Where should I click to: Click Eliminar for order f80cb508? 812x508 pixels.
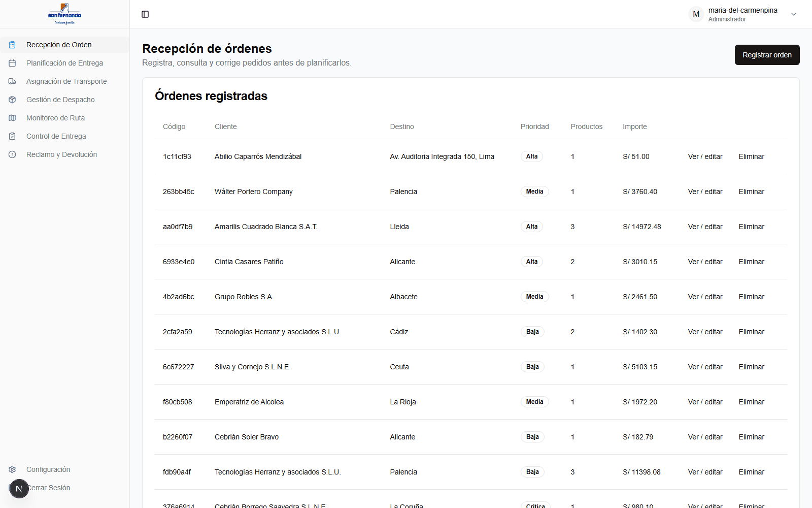pos(751,402)
